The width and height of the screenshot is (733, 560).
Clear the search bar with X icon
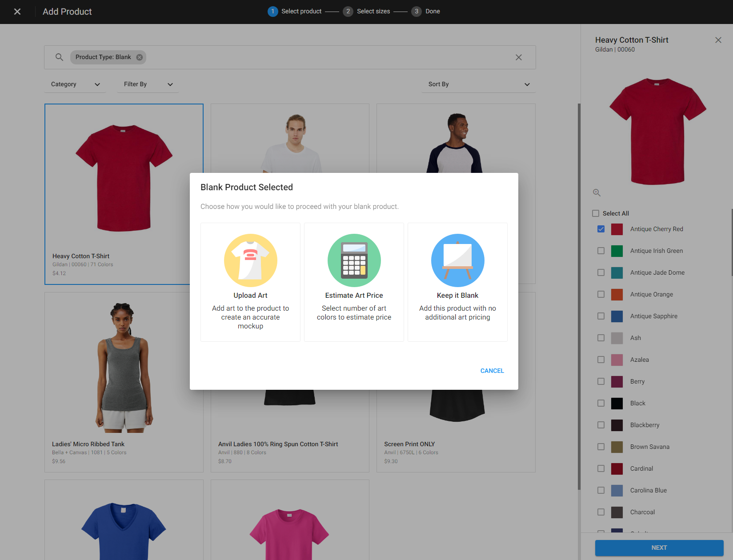tap(518, 57)
